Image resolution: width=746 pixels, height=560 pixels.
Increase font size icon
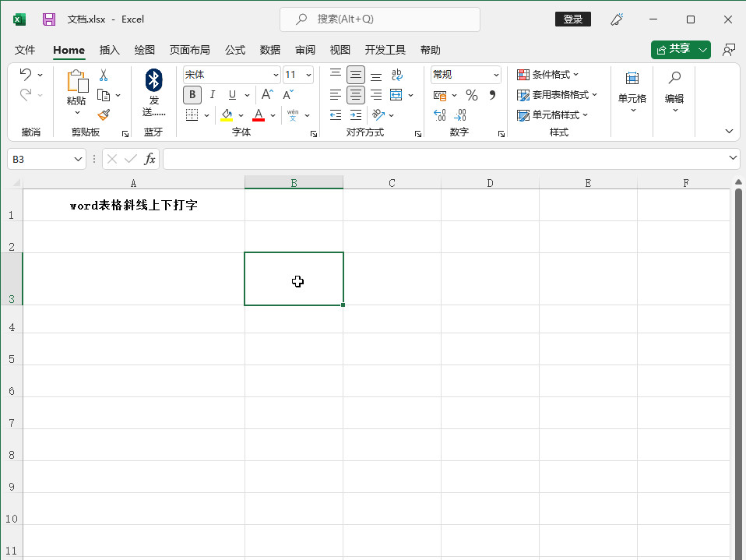click(267, 94)
